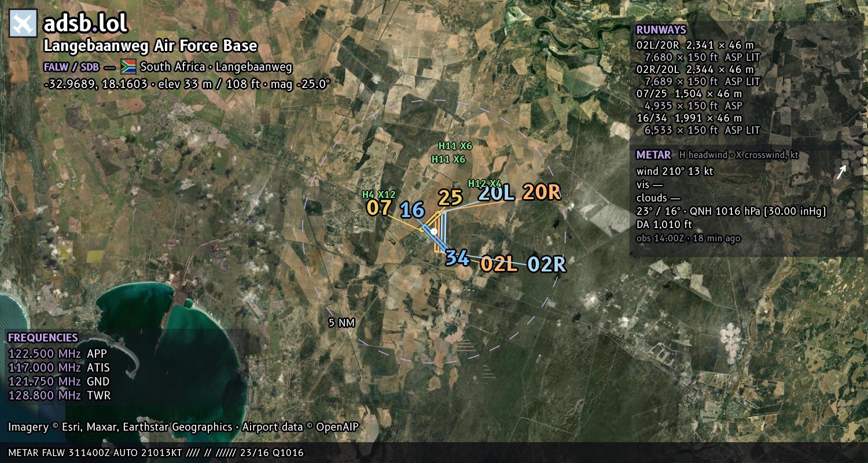868x463 pixels.
Task: Click the METAR panel heading
Action: coord(653,155)
